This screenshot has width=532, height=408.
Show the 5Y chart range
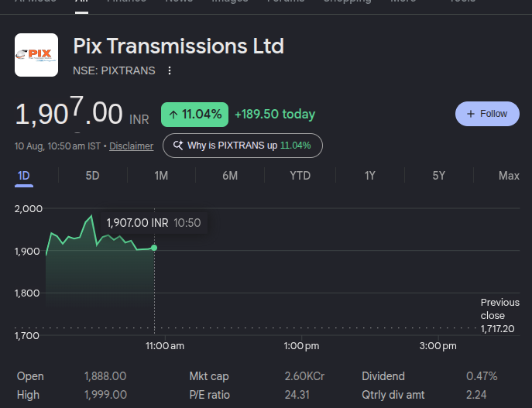(439, 176)
